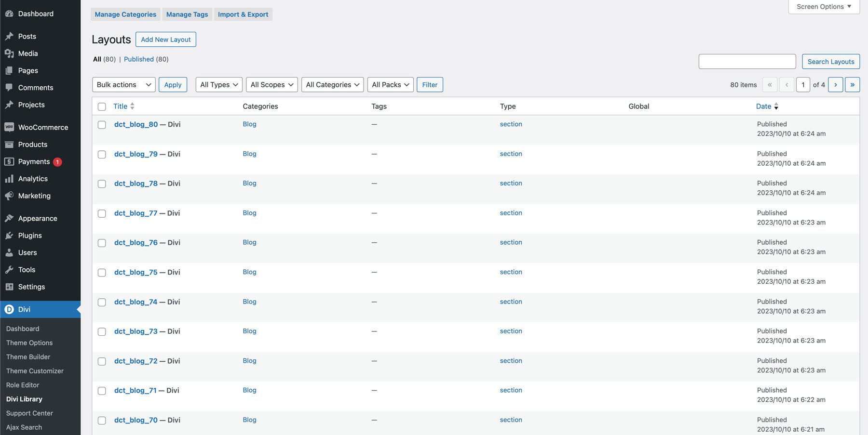Screen dimensions: 868x435
Task: Open the All Categories filter dropdown
Action: click(333, 85)
